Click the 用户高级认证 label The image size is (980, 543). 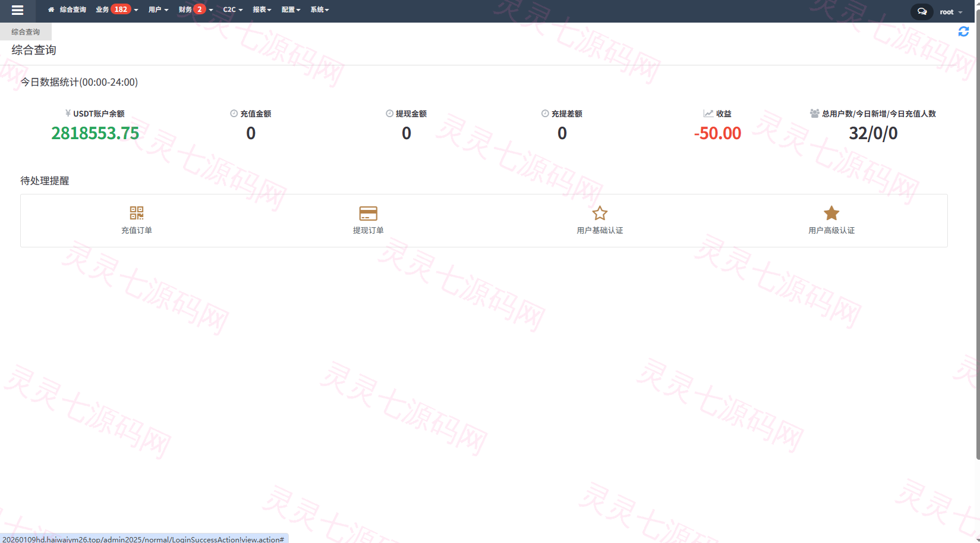(831, 231)
